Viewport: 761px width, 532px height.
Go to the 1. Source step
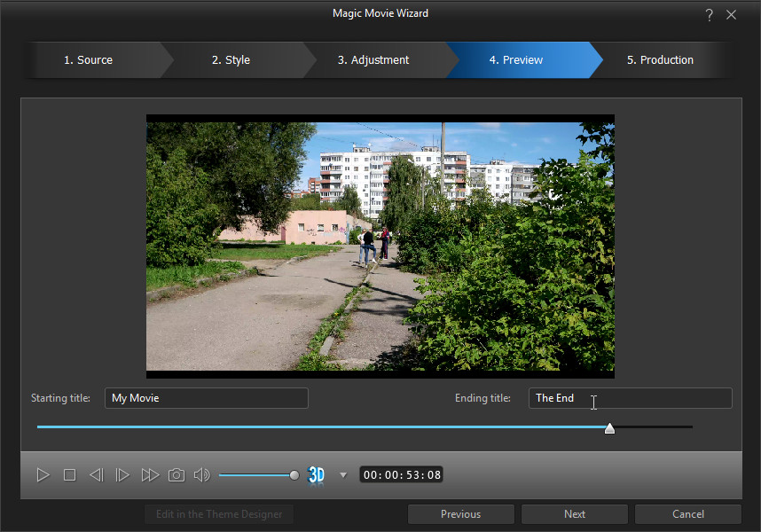coord(88,60)
